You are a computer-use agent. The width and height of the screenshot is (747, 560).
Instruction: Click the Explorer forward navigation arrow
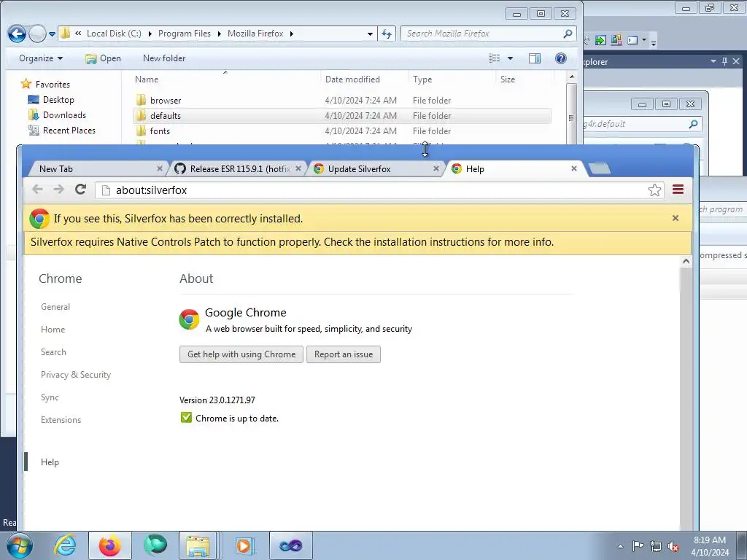coord(37,34)
